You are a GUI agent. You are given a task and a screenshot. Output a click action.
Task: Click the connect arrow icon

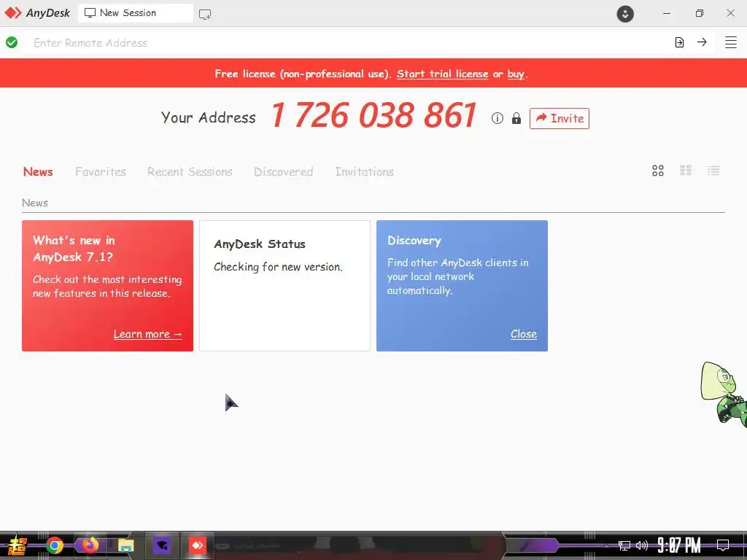[x=702, y=42]
